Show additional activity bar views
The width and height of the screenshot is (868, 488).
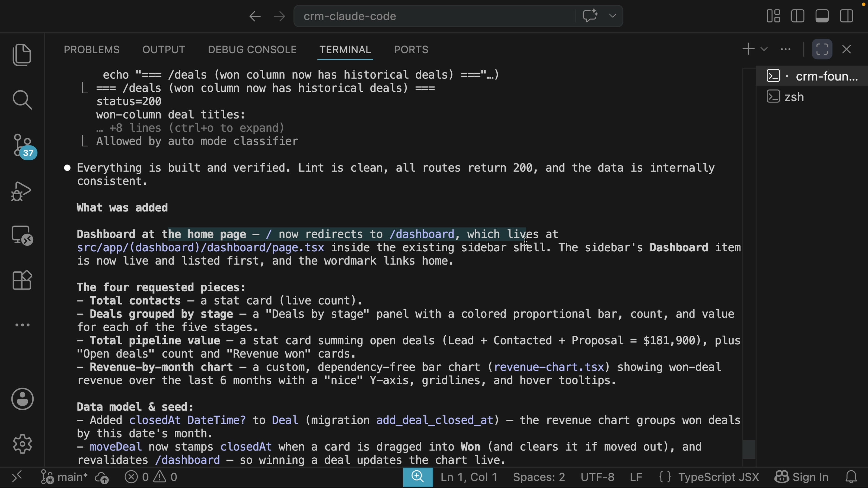(22, 325)
